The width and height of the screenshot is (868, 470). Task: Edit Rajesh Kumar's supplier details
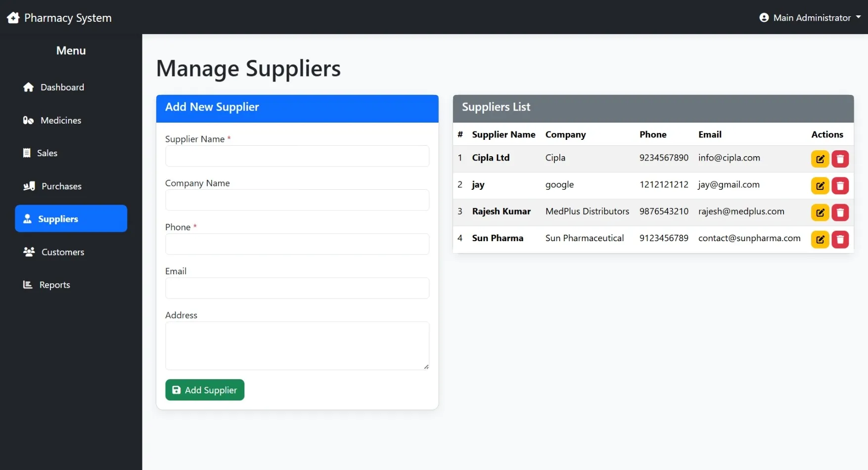[x=820, y=213]
